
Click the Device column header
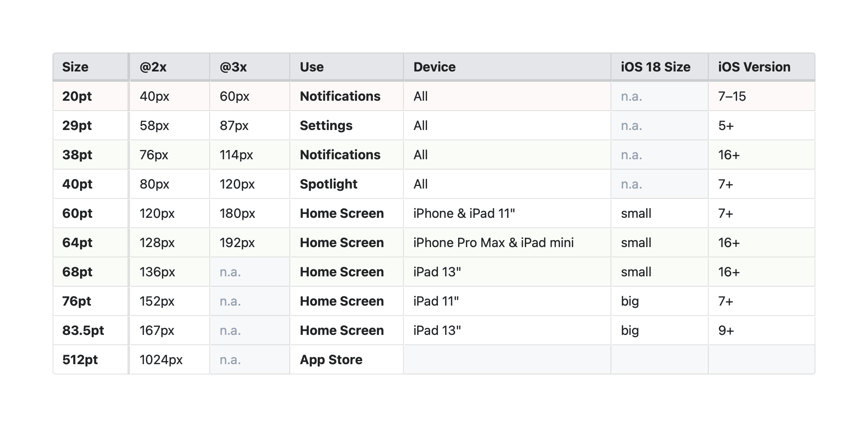point(434,67)
